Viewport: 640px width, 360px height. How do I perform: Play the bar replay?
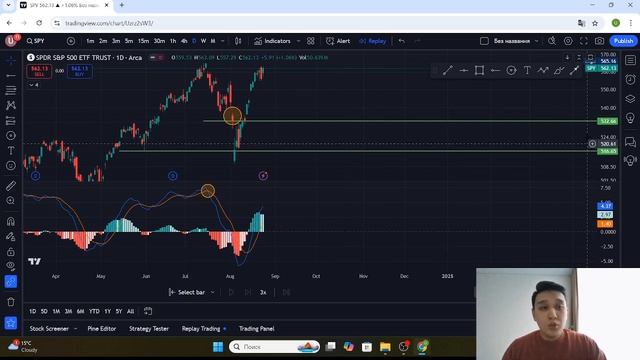pos(231,292)
